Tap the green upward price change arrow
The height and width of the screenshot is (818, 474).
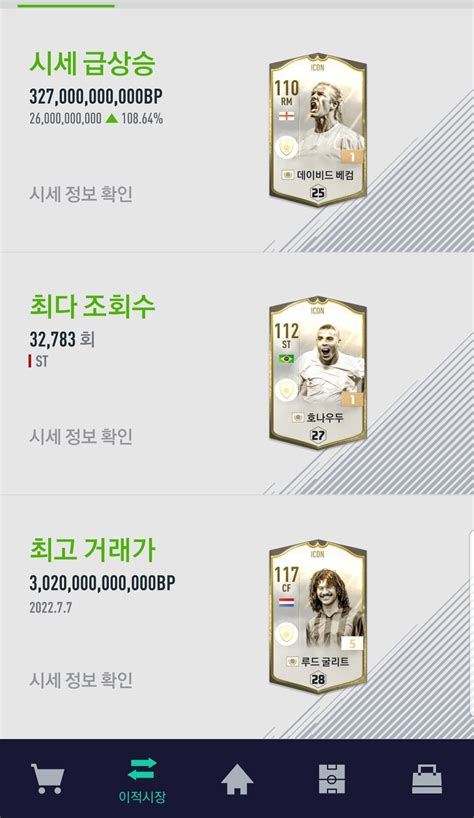[112, 119]
